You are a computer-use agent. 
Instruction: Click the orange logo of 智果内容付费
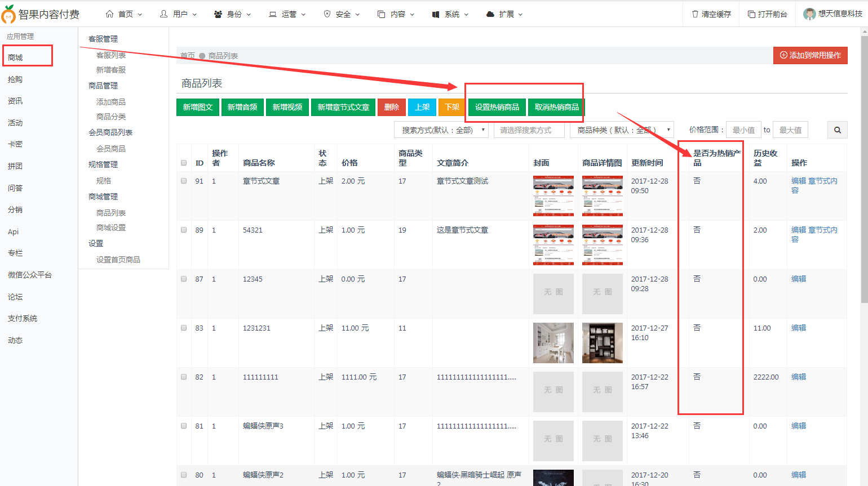pos(8,14)
